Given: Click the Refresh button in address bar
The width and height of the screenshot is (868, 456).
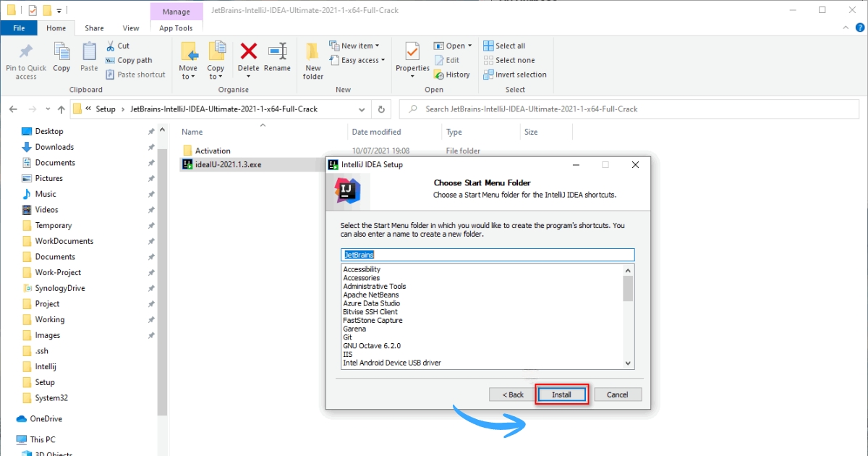Looking at the screenshot, I should pyautogui.click(x=381, y=109).
